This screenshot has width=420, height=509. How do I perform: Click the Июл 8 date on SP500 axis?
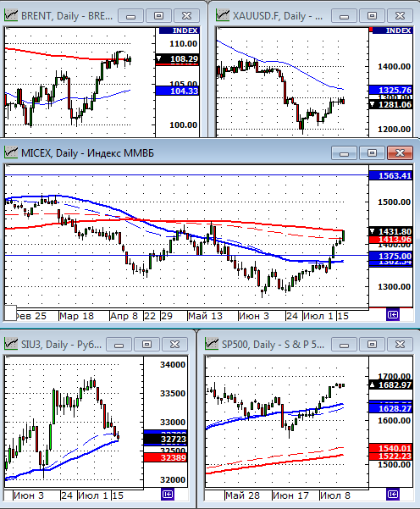[335, 495]
